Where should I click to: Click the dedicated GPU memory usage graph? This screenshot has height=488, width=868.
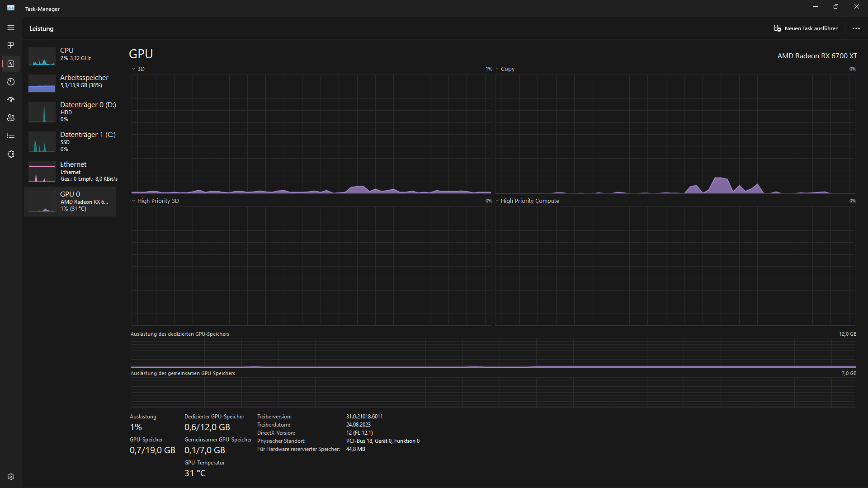493,353
